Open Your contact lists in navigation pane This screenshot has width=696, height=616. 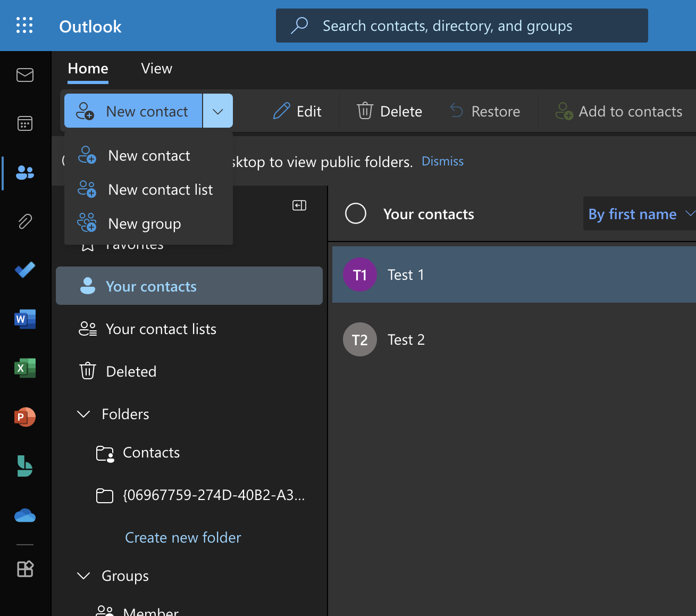coord(189,329)
